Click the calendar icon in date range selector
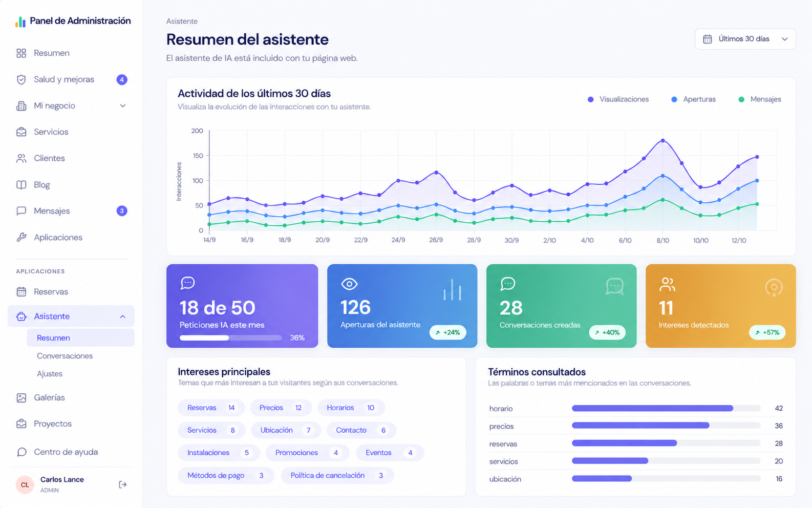 tap(708, 39)
